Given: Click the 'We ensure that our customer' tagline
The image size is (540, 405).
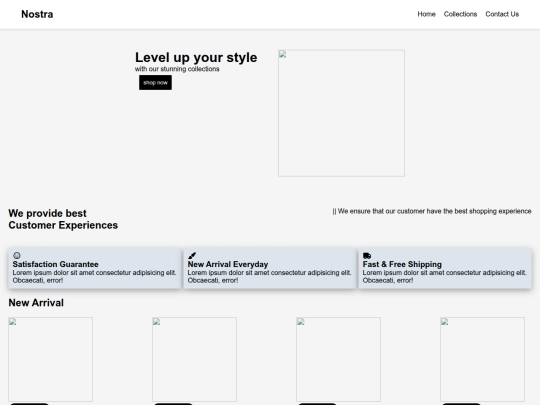Looking at the screenshot, I should click(432, 211).
